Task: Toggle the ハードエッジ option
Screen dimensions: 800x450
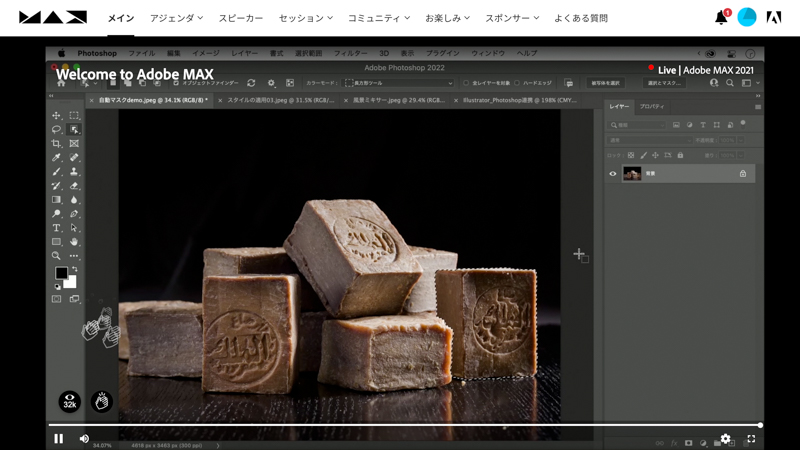Action: point(517,83)
